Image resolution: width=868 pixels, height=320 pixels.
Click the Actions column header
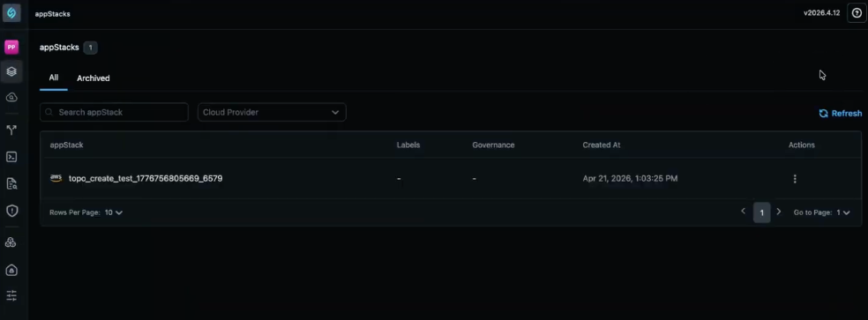click(x=802, y=145)
